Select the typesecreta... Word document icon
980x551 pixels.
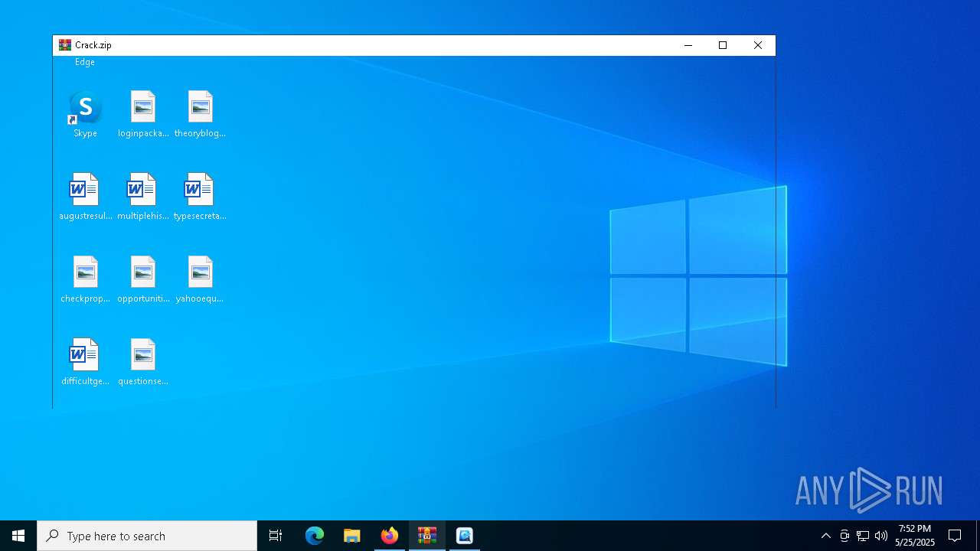200,197
